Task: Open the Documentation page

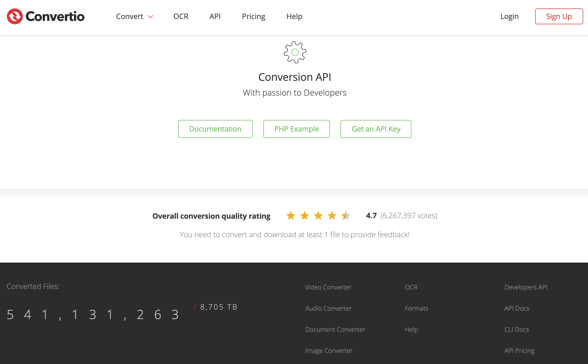Action: pyautogui.click(x=215, y=129)
